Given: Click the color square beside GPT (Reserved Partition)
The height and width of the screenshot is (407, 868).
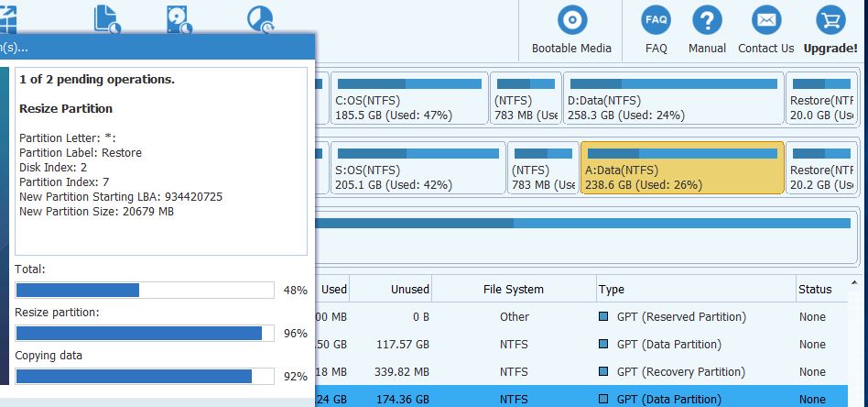Looking at the screenshot, I should coord(603,316).
